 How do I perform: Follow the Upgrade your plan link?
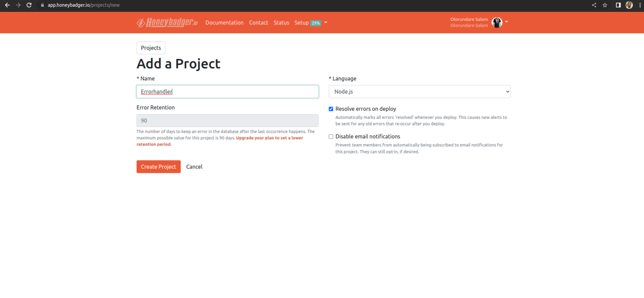[269, 137]
